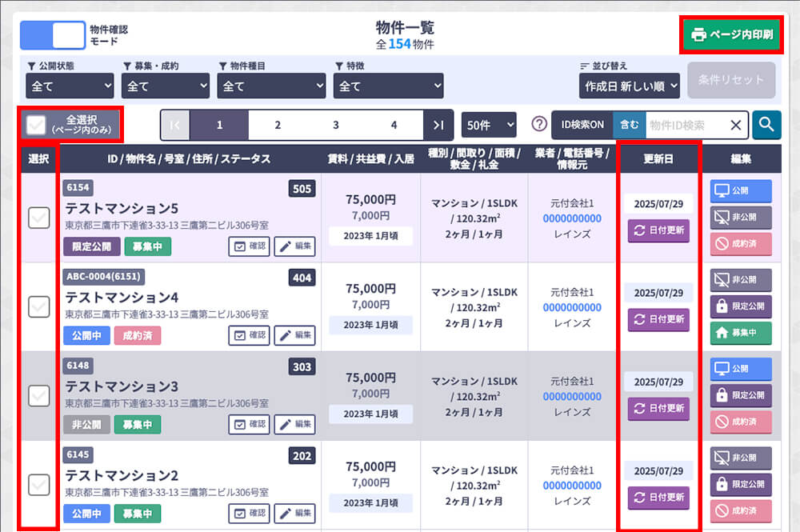Screen dimensions: 800x532
Task: Click 日付更新 refresh button for テストマンション3
Action: (658, 408)
